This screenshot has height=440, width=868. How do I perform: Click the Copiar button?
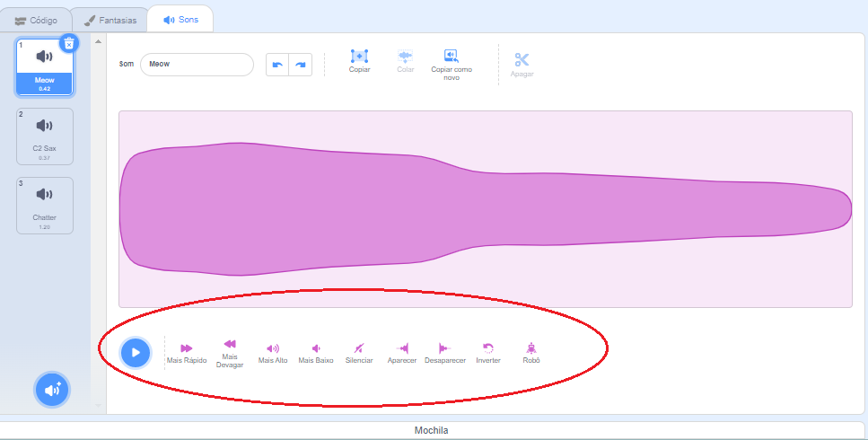pyautogui.click(x=359, y=61)
